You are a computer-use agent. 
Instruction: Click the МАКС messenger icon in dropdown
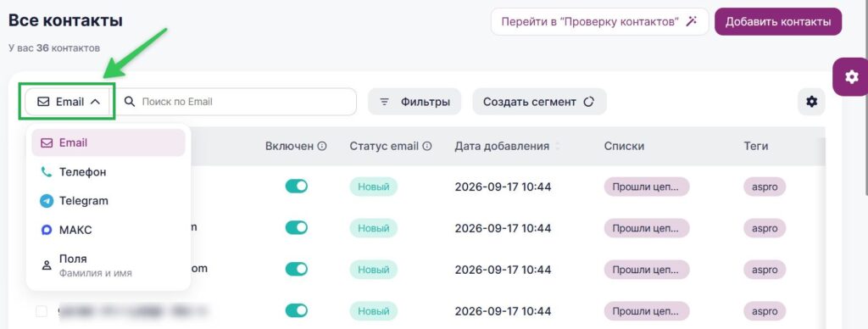(x=47, y=230)
